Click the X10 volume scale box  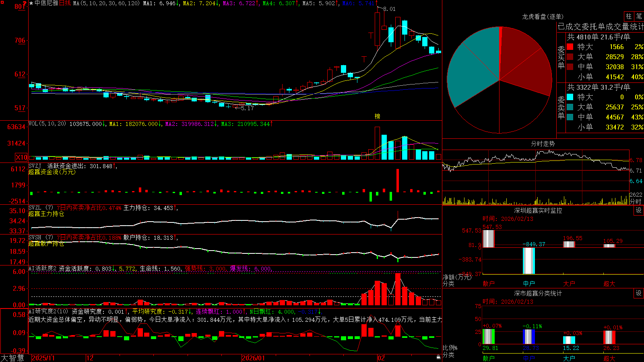coord(21,157)
